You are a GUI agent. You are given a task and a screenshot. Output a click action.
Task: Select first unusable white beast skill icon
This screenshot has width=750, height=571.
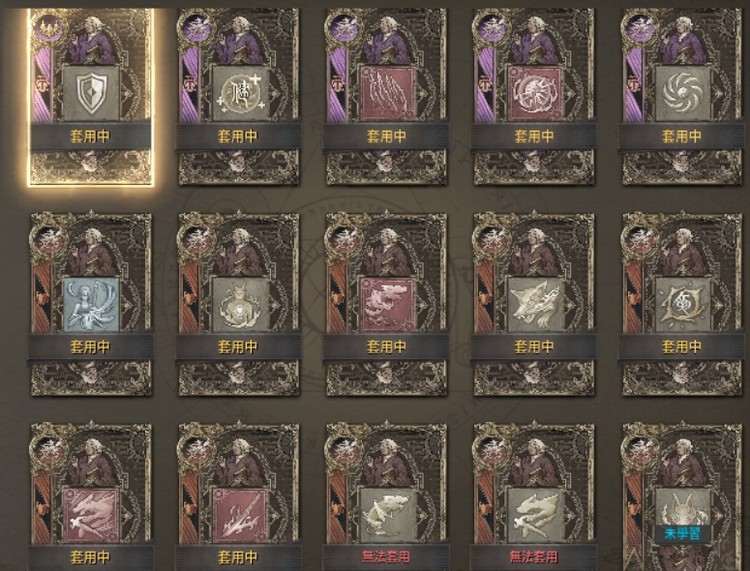point(387,516)
